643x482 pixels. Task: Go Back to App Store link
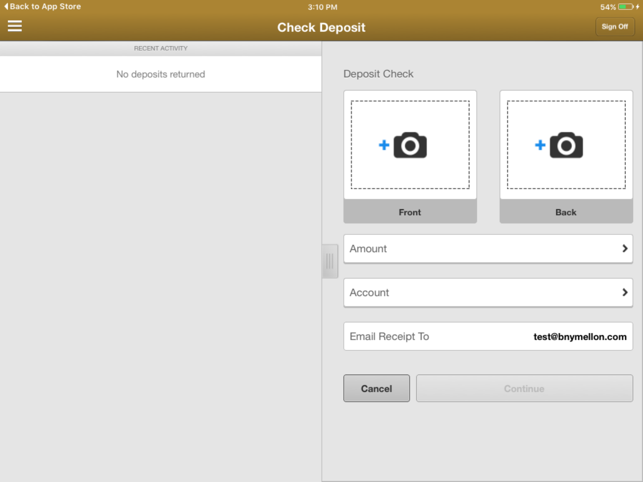coord(43,7)
